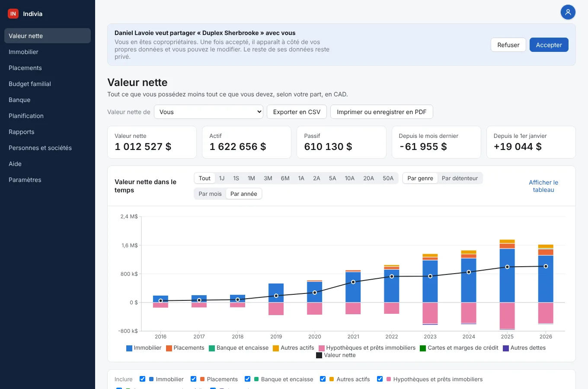Open the Valeur nette de dropdown
588x389 pixels.
pos(208,112)
